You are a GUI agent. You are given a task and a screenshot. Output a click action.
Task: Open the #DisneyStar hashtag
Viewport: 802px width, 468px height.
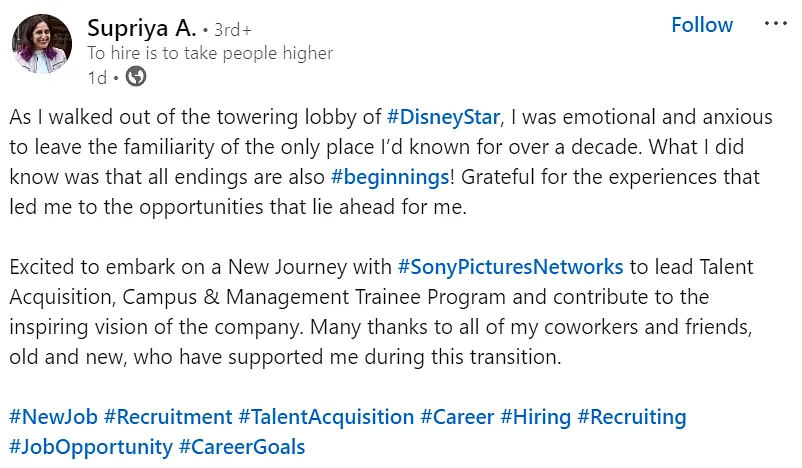click(443, 117)
